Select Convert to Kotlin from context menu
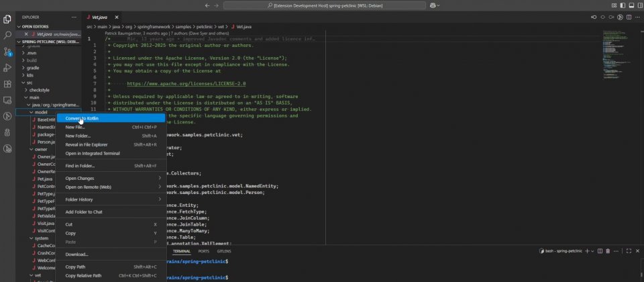The height and width of the screenshot is (282, 644). tap(83, 118)
